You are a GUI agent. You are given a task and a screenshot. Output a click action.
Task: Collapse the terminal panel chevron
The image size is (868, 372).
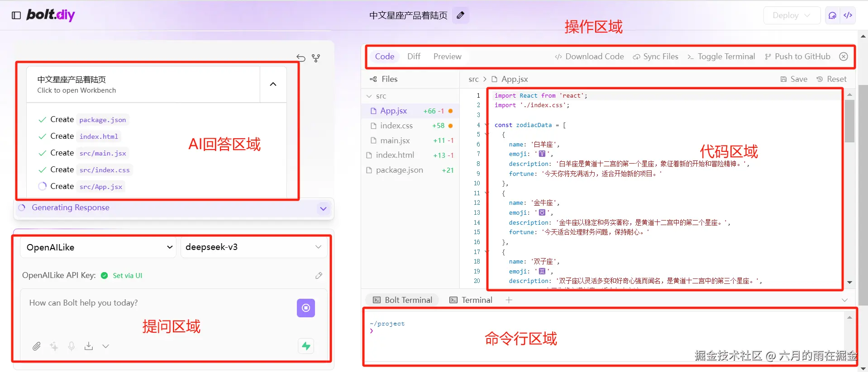[844, 300]
